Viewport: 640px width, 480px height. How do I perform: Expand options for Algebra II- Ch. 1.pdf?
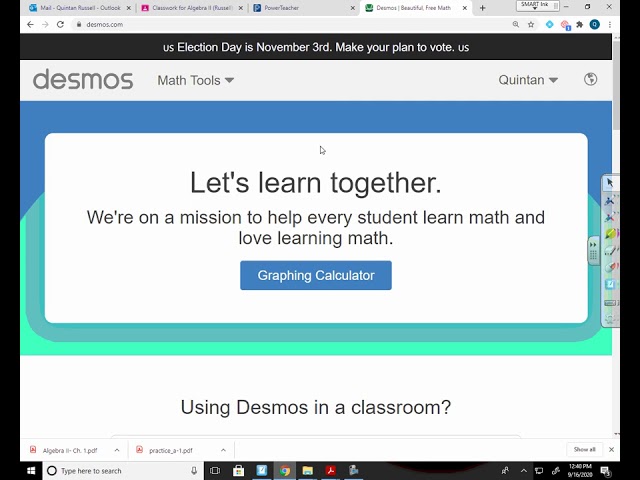tap(117, 450)
